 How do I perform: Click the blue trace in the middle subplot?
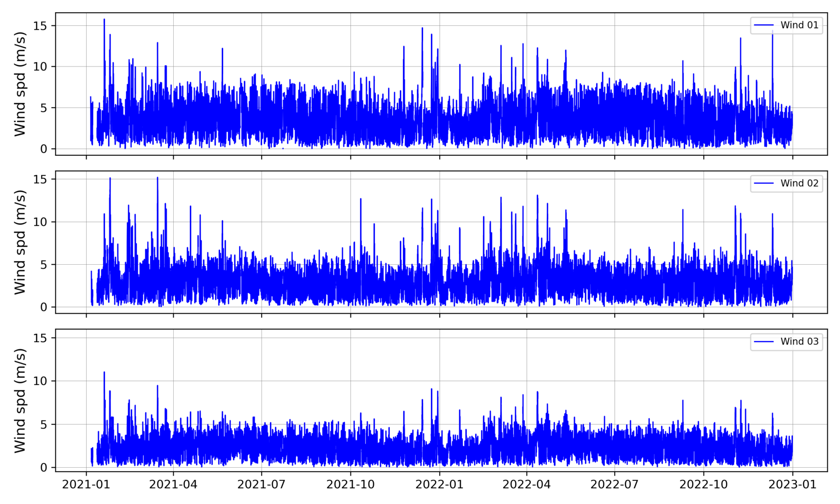click(394, 280)
